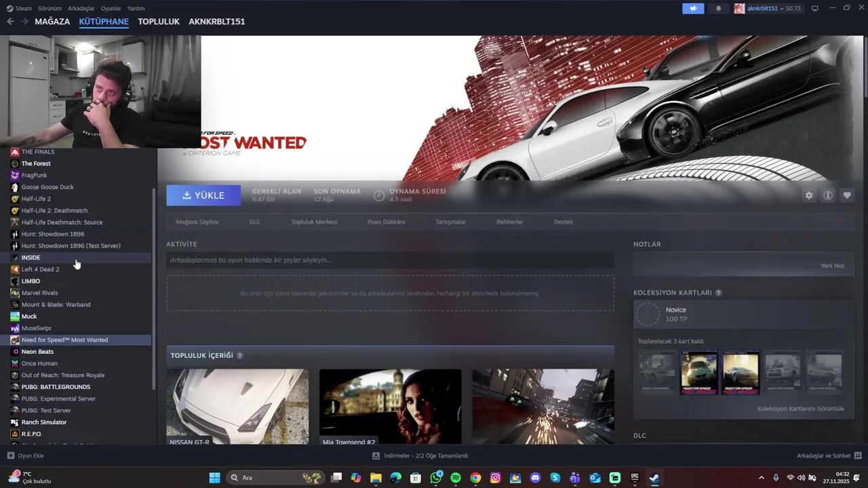868x488 pixels.
Task: Click the plus icon for Oyun Ekle
Action: click(10, 455)
